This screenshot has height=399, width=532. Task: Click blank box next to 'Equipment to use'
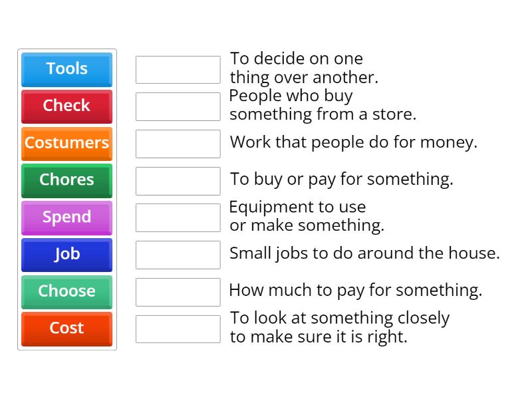pos(178,217)
